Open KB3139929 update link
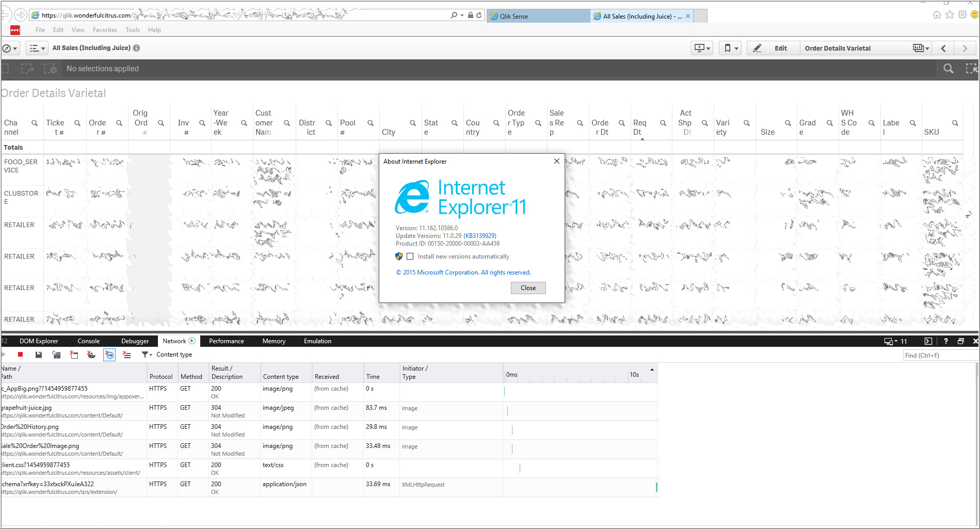The width and height of the screenshot is (980, 529). click(480, 236)
